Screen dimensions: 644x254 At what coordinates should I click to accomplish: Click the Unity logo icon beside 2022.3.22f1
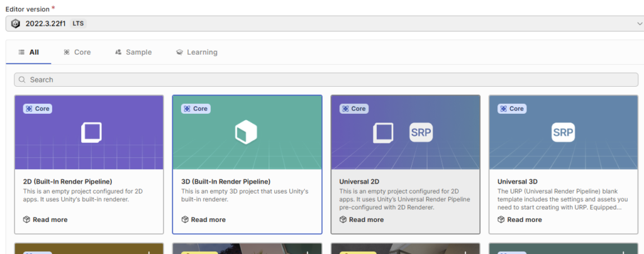[x=16, y=24]
